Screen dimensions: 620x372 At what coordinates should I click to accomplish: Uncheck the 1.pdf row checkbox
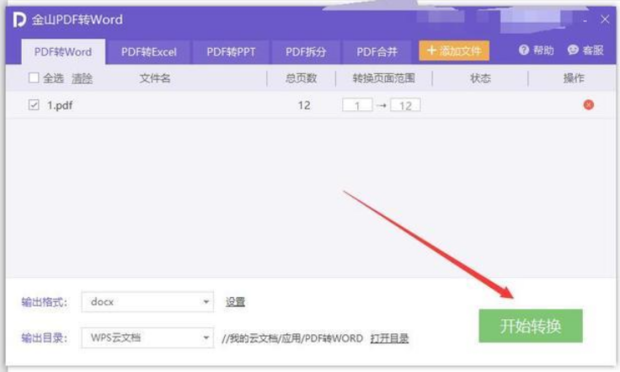point(34,105)
